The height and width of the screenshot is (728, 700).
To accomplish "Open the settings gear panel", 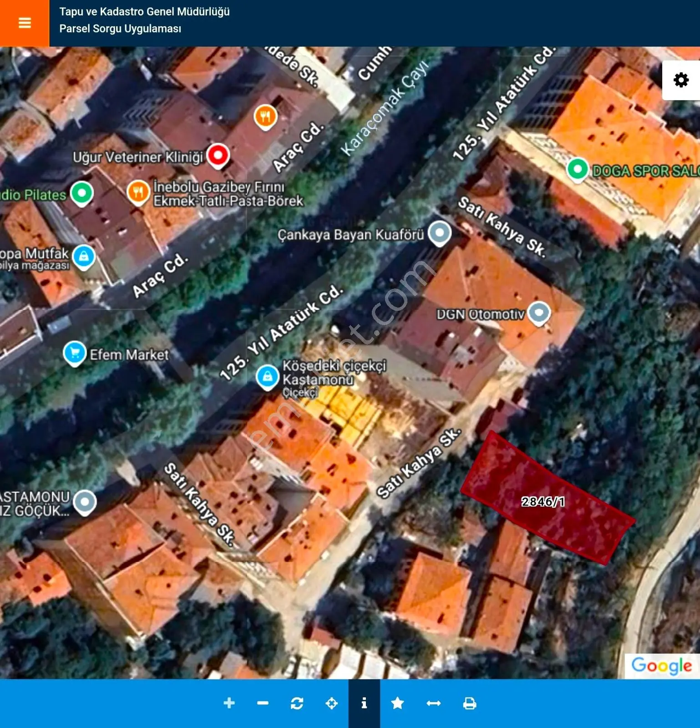I will 681,80.
